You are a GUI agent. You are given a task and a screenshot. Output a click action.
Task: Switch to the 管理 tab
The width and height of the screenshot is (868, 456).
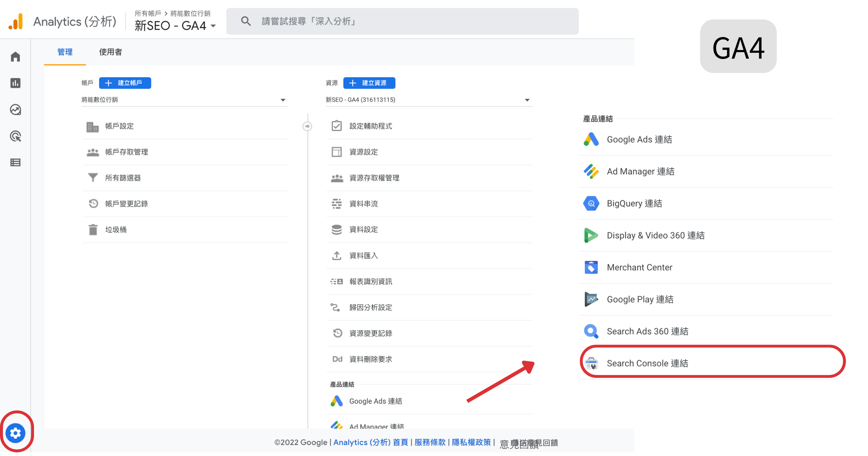(x=65, y=52)
